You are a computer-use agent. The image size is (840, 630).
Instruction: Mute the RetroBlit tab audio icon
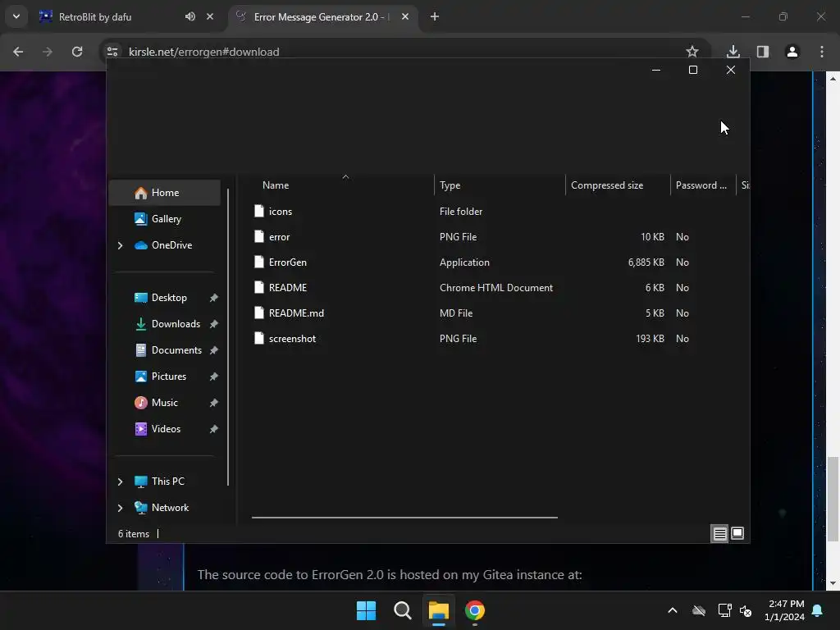[x=190, y=16]
